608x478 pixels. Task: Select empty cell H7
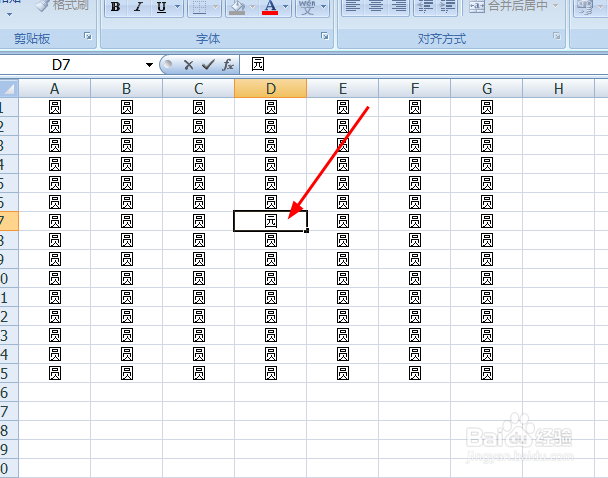[x=559, y=221]
